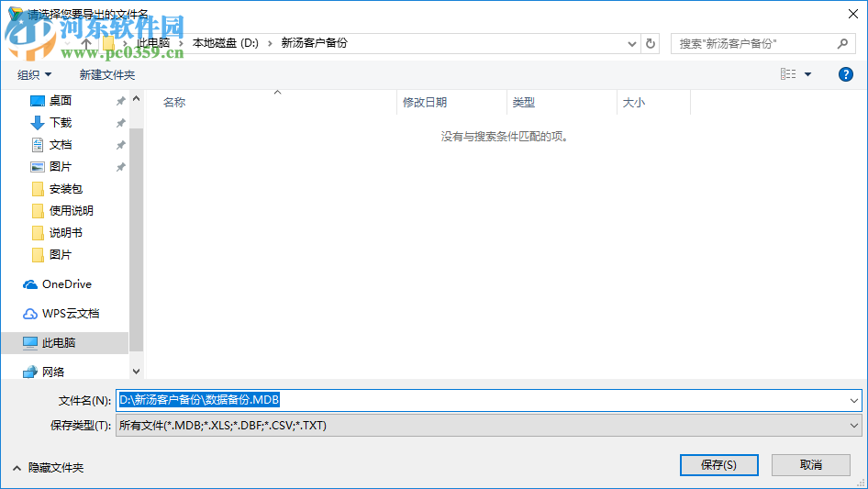Viewport: 868px width, 489px height.
Task: Select the pinned 图片 quick access item
Action: click(61, 167)
